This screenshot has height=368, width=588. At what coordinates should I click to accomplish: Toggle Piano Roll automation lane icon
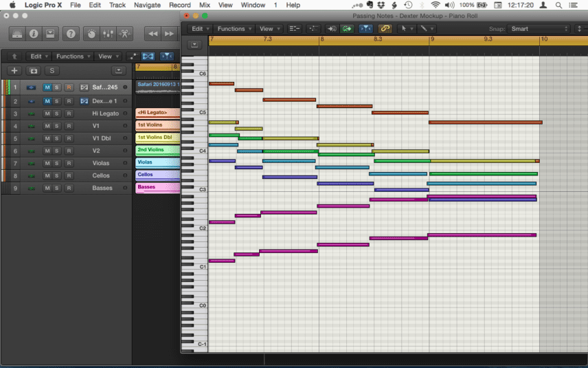pyautogui.click(x=313, y=28)
